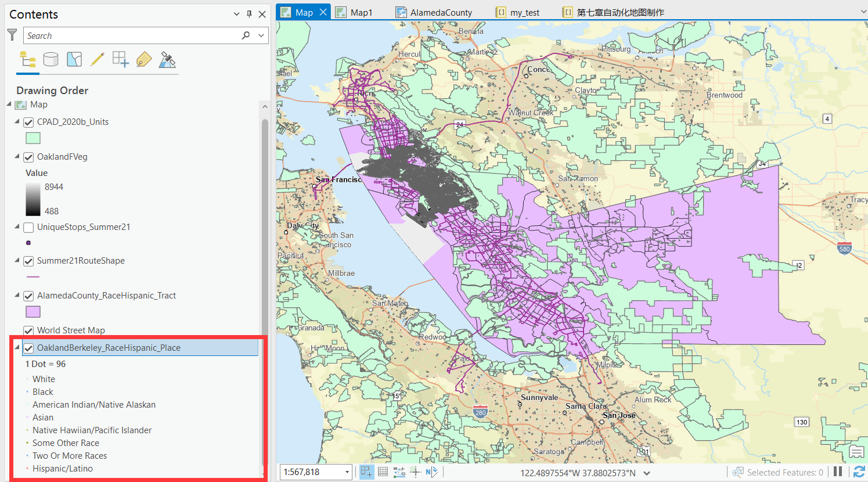Click the Native Hawaiian/Pacific Islander label
This screenshot has height=482, width=868.
click(x=92, y=430)
